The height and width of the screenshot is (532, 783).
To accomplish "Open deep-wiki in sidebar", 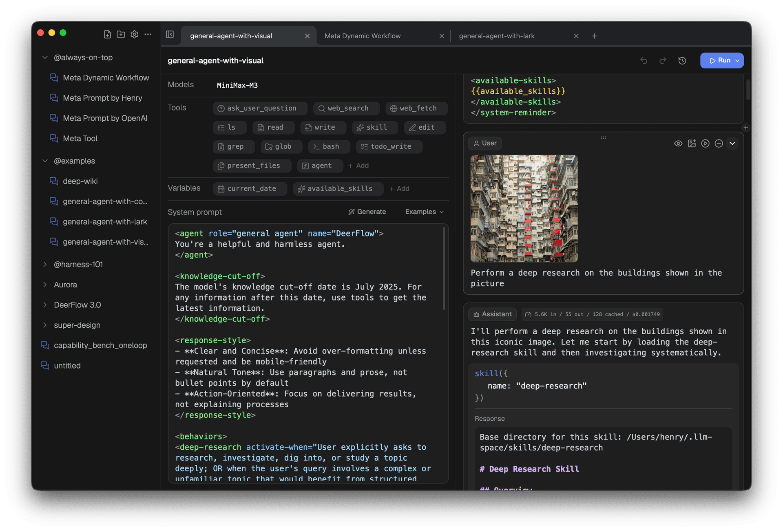I will [x=80, y=181].
